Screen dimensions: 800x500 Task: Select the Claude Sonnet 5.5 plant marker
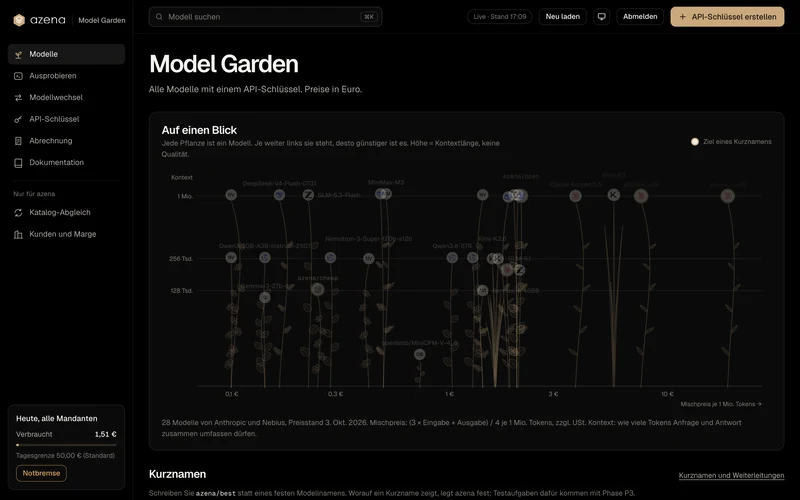(575, 195)
